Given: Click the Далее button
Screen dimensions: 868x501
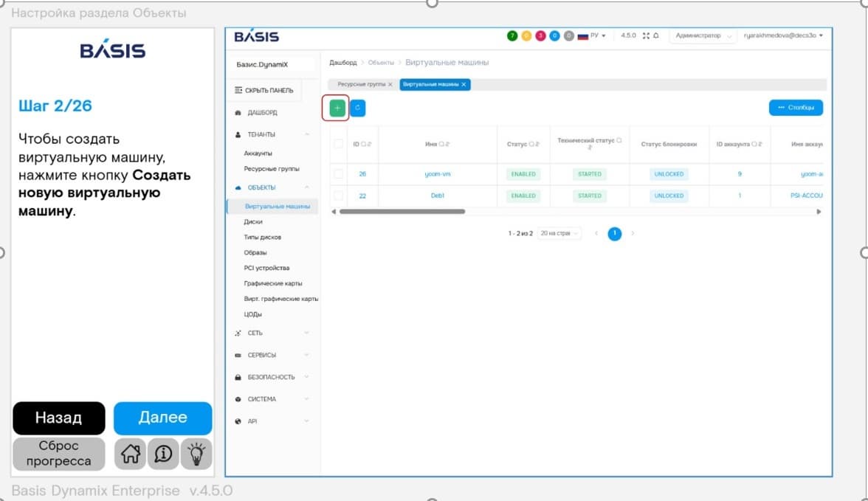Looking at the screenshot, I should tap(162, 418).
